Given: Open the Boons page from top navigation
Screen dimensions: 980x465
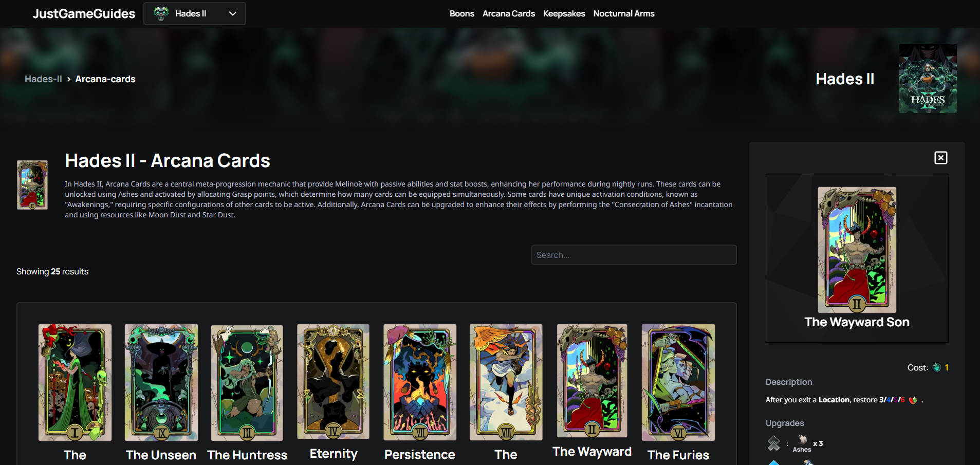Looking at the screenshot, I should point(461,14).
